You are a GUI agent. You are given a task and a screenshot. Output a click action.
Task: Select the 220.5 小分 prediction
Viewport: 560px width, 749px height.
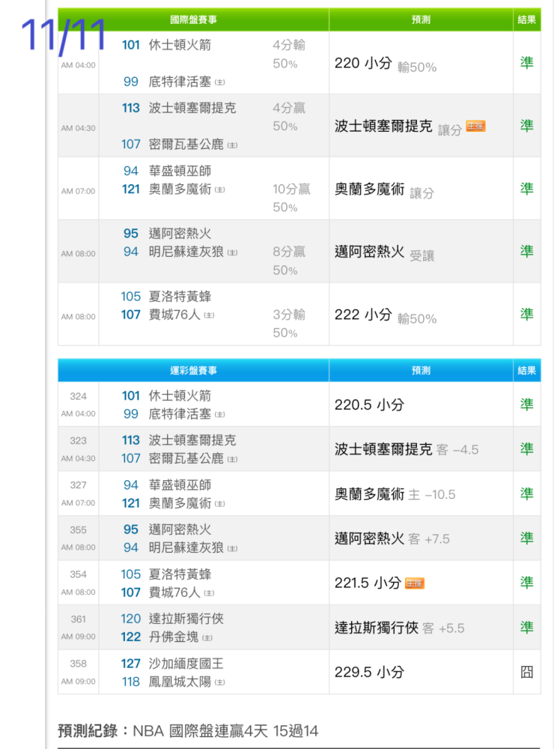click(370, 404)
